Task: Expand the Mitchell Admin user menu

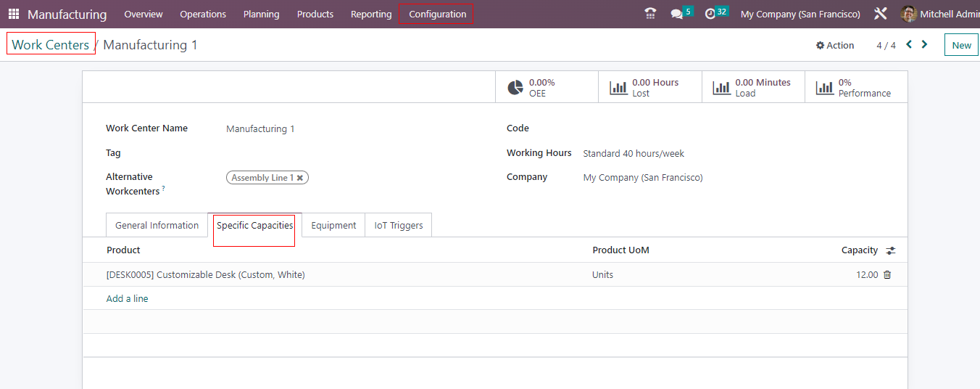Action: pyautogui.click(x=939, y=14)
